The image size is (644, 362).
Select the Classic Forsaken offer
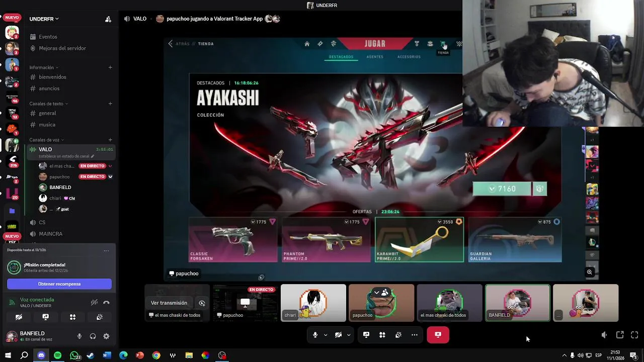tap(233, 240)
